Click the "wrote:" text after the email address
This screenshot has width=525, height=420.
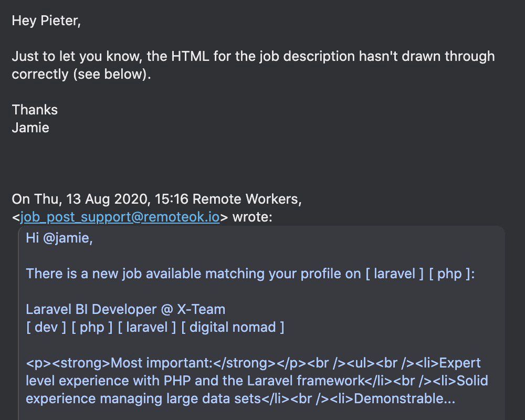click(x=252, y=217)
